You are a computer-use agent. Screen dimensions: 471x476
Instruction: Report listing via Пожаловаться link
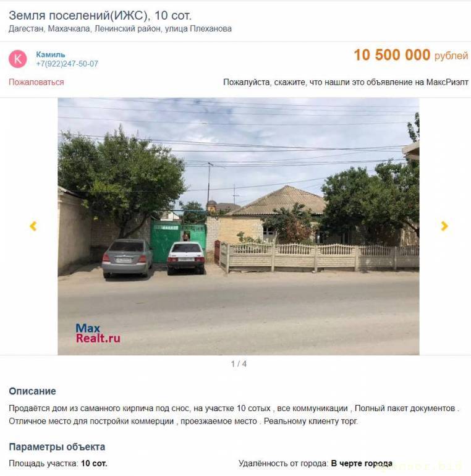pos(36,82)
